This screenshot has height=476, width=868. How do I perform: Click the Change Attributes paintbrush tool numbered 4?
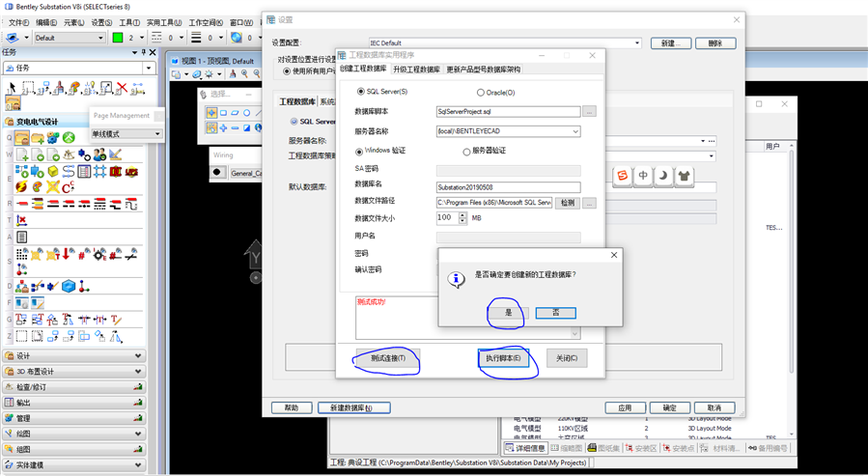(59, 88)
